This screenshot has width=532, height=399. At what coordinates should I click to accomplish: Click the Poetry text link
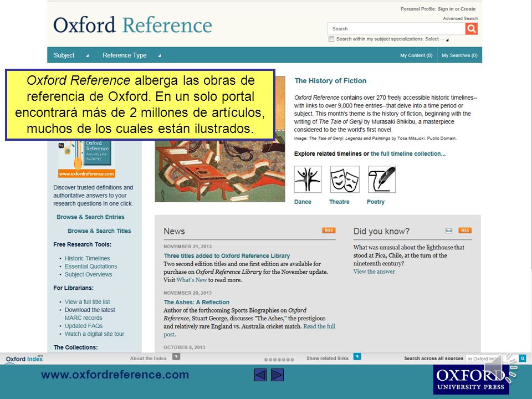376,202
